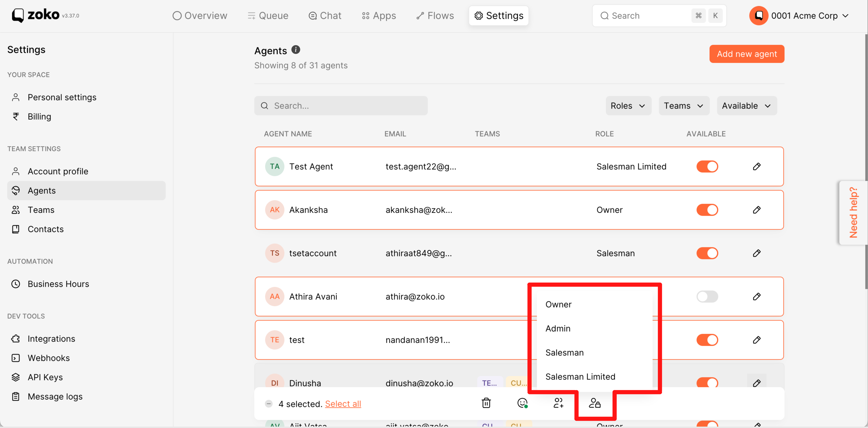Delete selected agents via trash icon
Viewport: 868px width, 428px height.
[x=486, y=403]
